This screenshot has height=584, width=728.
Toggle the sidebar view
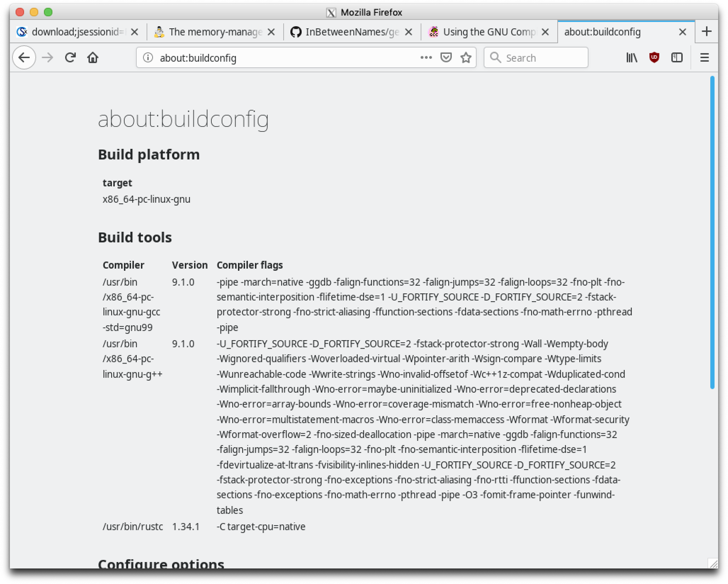click(677, 57)
